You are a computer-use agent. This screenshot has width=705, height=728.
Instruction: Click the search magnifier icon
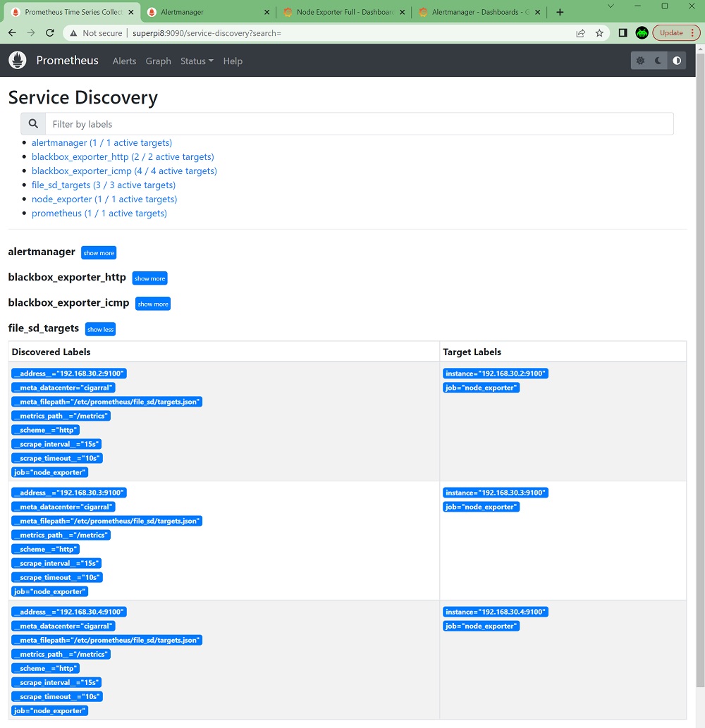tap(33, 124)
